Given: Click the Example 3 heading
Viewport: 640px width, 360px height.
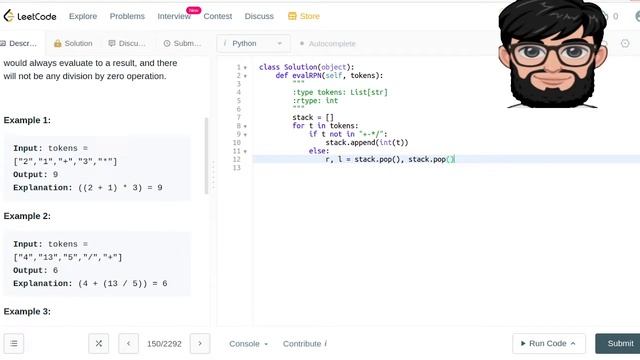Looking at the screenshot, I should (x=27, y=311).
